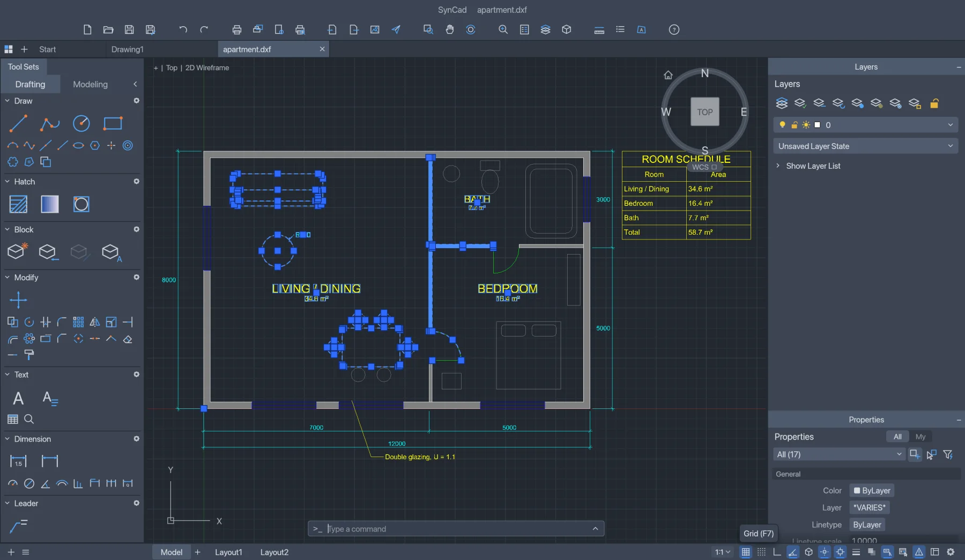965x560 pixels.
Task: Select the Mirror tool
Action: [95, 322]
